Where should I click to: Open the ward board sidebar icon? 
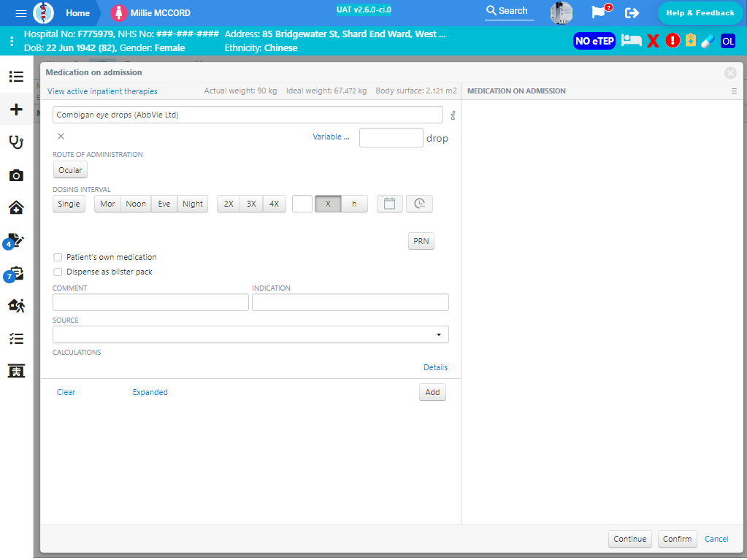tap(16, 371)
